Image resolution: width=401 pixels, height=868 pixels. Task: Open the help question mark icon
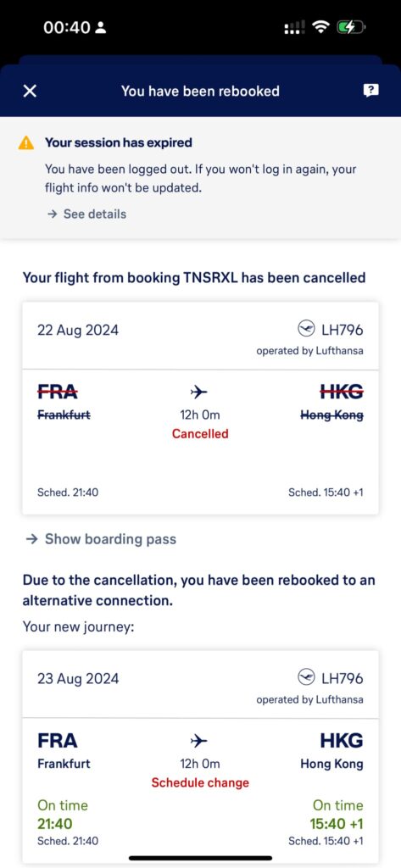point(370,91)
